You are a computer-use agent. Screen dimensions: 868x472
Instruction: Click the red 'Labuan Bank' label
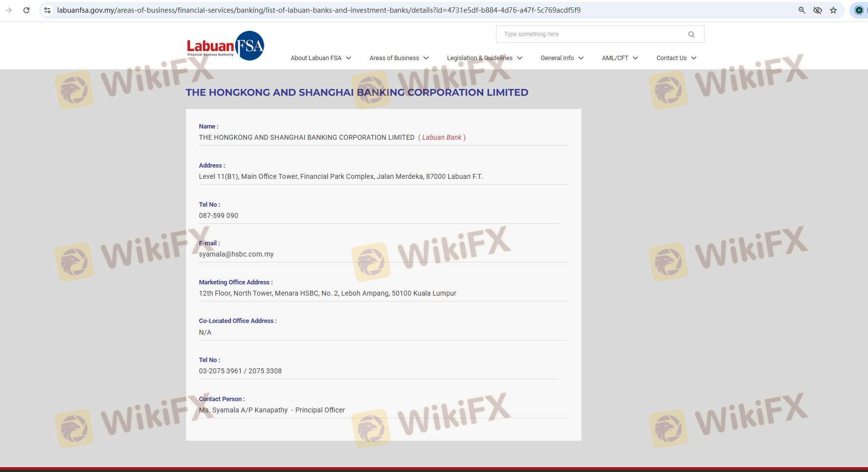coord(442,137)
